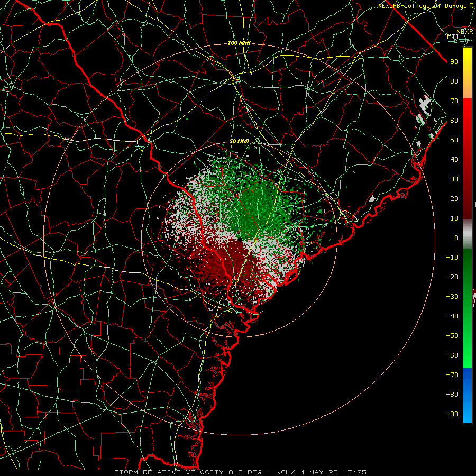Click the 50 value on the velocity scale
Screen dimensions: 476x476
[x=454, y=140]
